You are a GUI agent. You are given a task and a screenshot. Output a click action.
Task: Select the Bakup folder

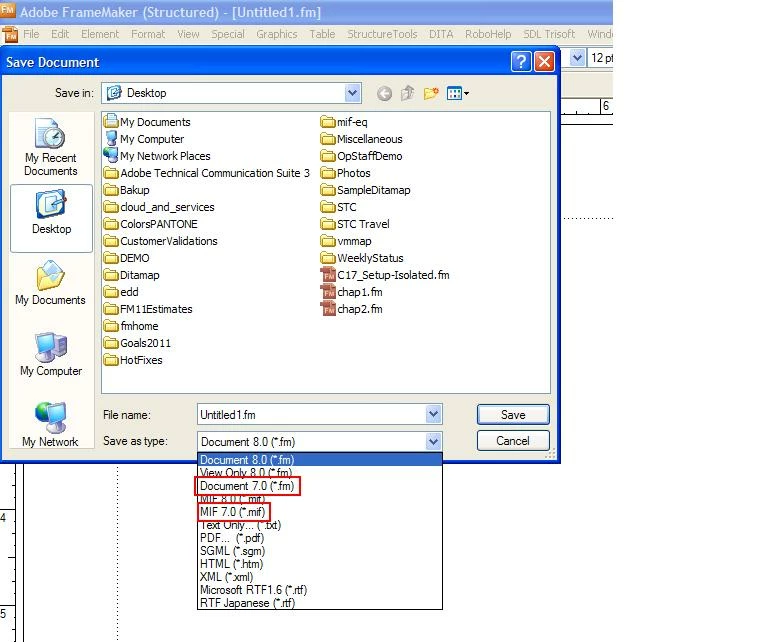click(x=127, y=190)
